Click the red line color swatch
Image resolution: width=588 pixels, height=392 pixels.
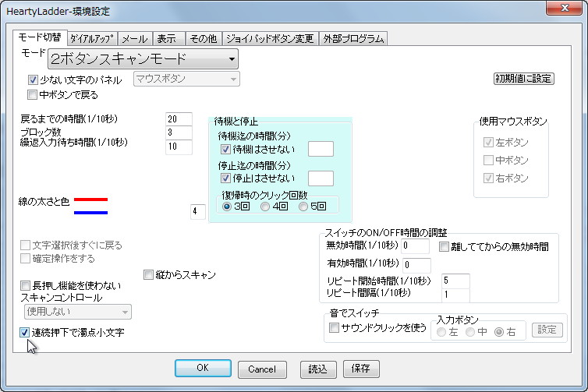pyautogui.click(x=90, y=200)
